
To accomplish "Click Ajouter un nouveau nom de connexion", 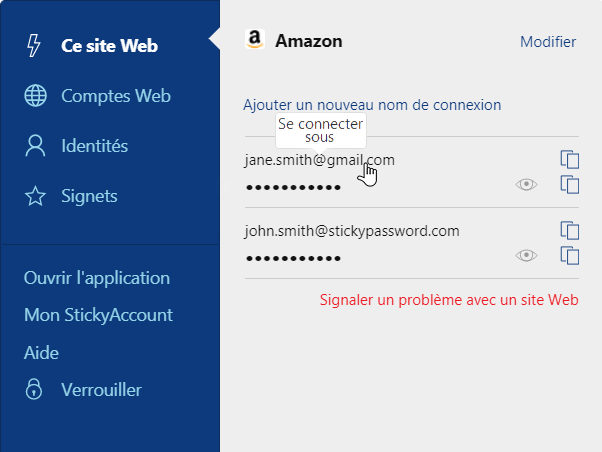I will coord(372,105).
